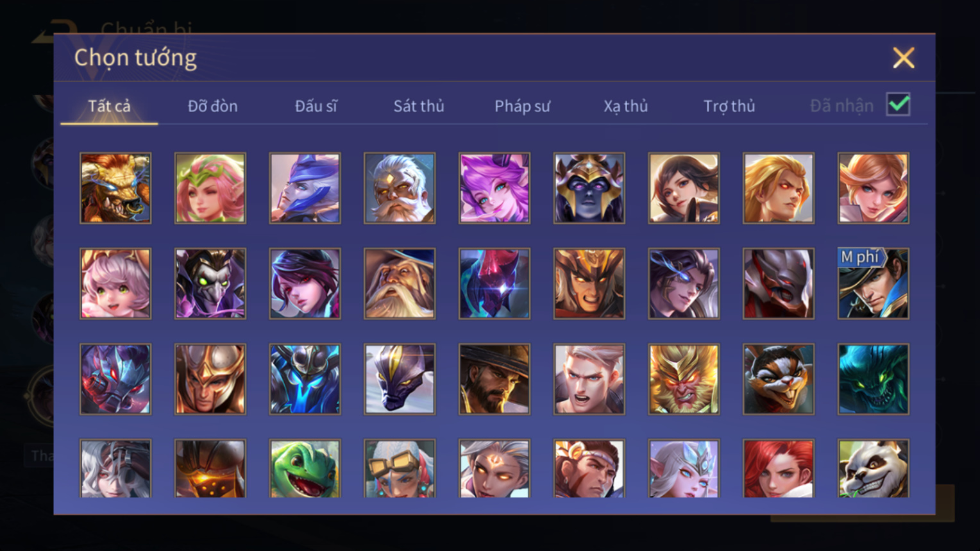The image size is (980, 551).
Task: Show the 'Đấu sĩ' hero category
Action: [316, 106]
